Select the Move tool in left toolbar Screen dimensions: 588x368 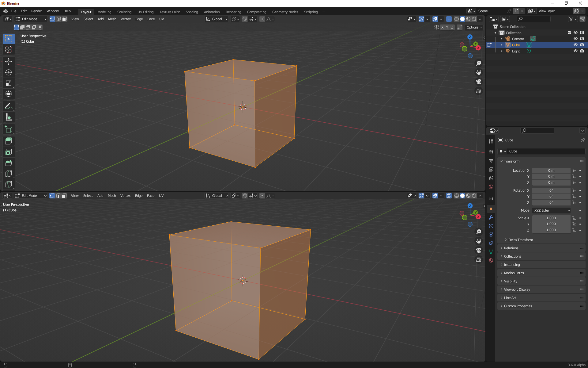9,62
